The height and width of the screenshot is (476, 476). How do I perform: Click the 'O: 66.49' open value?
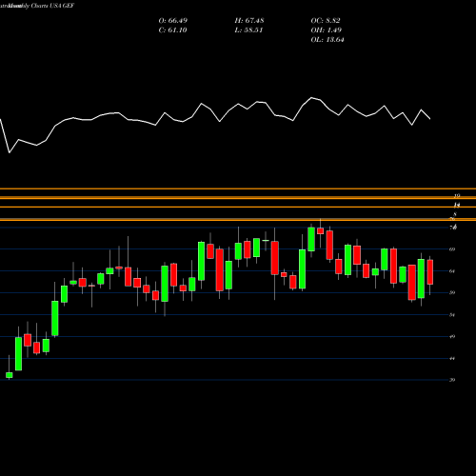click(x=173, y=21)
